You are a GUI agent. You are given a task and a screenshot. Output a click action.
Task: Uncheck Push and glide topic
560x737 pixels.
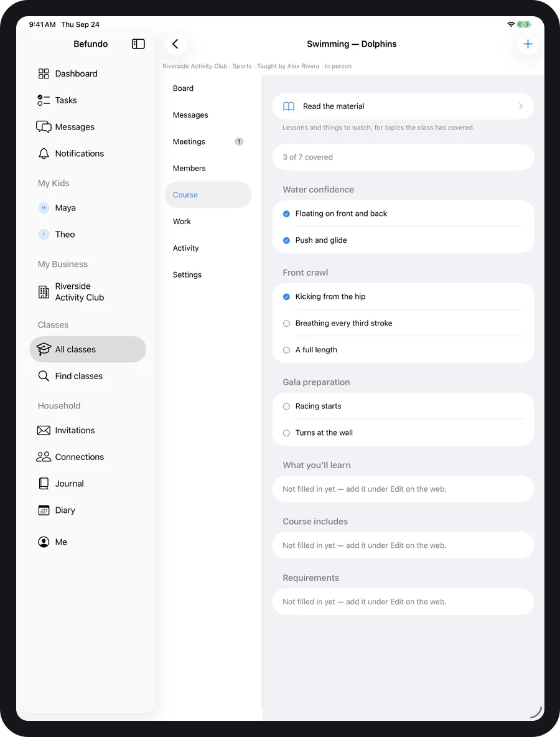286,241
